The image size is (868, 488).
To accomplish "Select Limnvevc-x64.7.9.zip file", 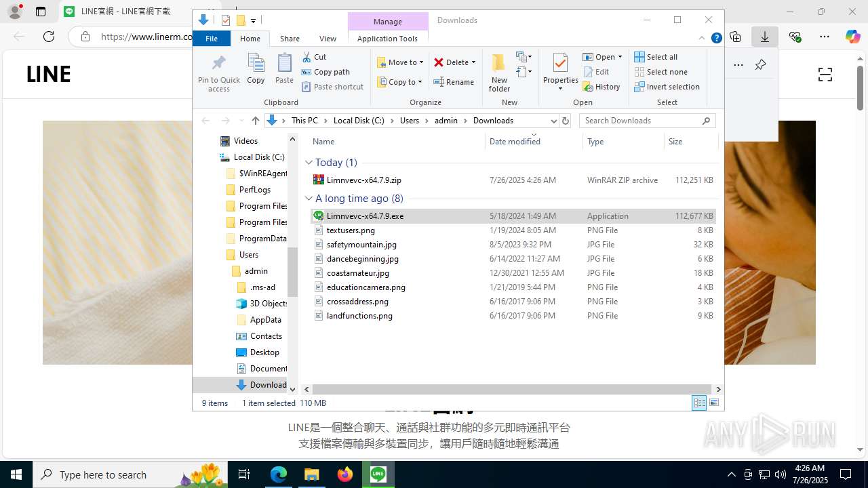I will [x=513, y=180].
